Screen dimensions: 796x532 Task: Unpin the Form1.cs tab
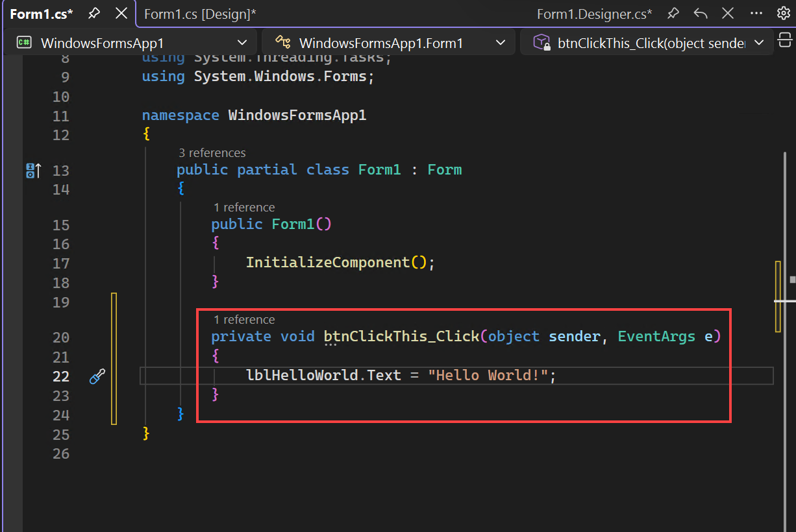pos(93,12)
